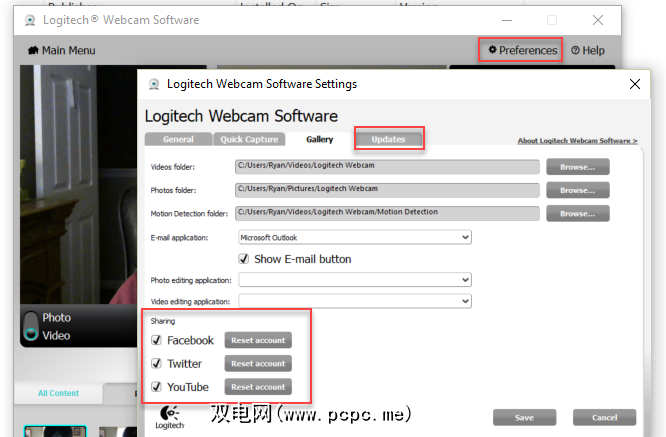Click the Videos folder path field

387,166
